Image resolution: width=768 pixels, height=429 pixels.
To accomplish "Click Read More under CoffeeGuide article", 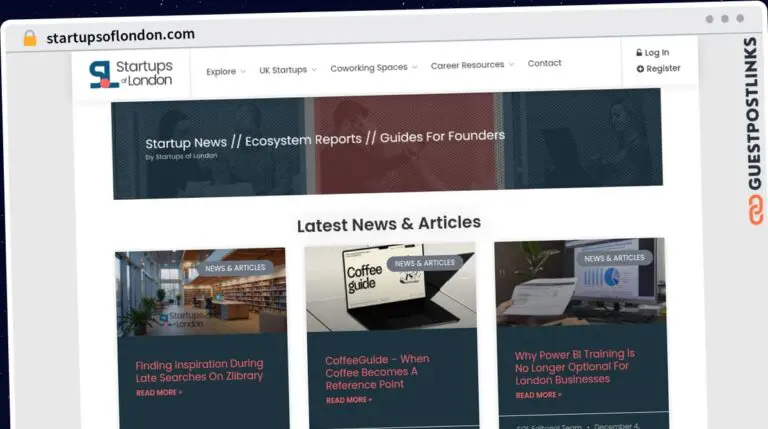I will click(349, 400).
